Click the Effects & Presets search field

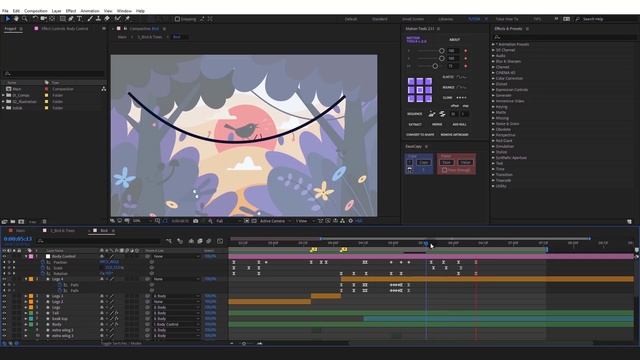pos(565,37)
